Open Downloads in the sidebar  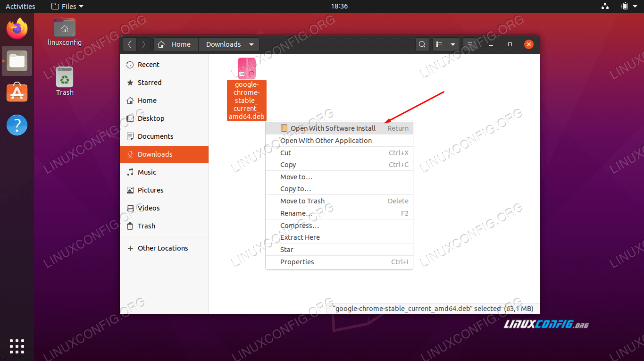coord(164,154)
